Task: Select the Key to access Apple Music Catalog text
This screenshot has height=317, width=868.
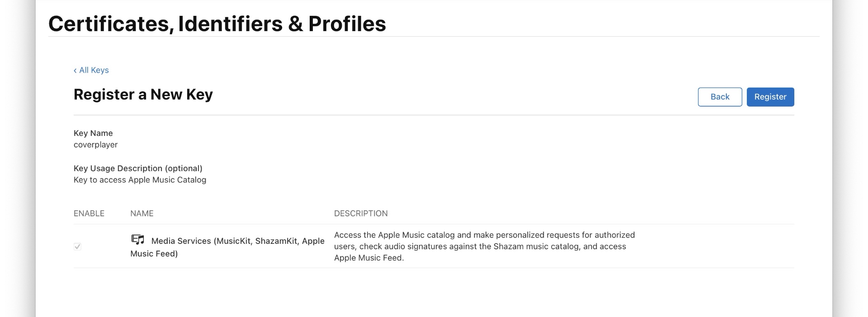Action: point(140,180)
